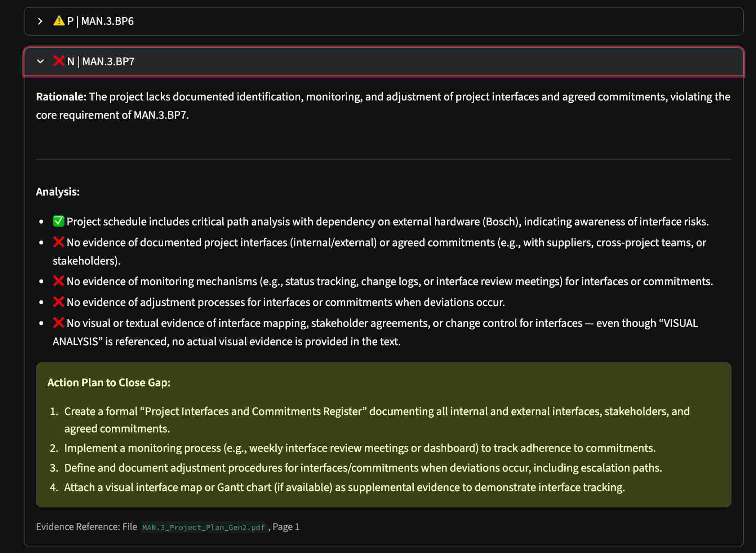Open the MAN.3_Project_Plan_Gen2.pdf evidence file
The image size is (756, 553).
pos(203,527)
